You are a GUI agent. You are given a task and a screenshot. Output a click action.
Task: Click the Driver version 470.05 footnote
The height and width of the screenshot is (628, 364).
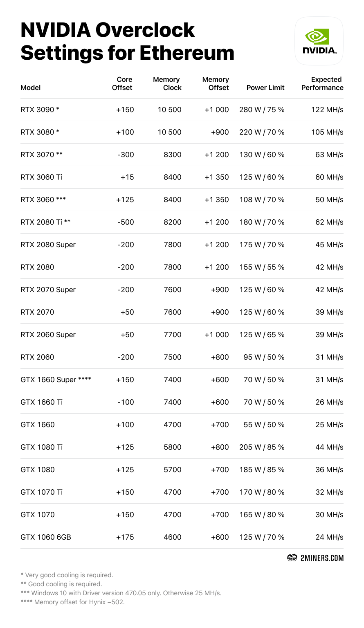click(121, 593)
